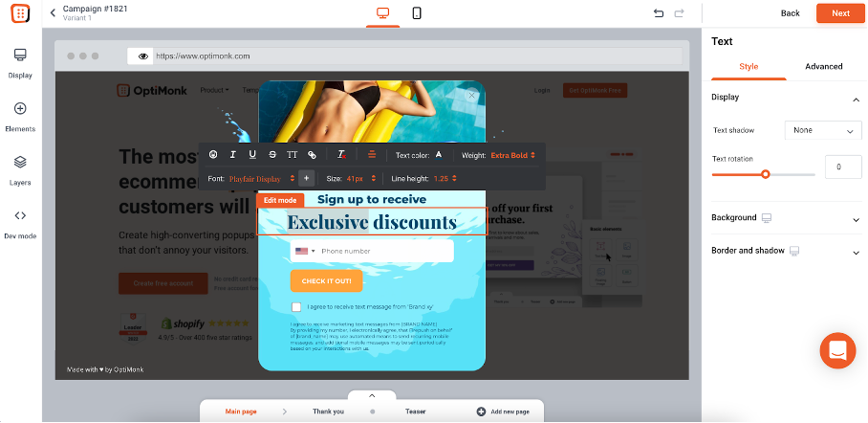Click the Border and shadow device icon

794,251
